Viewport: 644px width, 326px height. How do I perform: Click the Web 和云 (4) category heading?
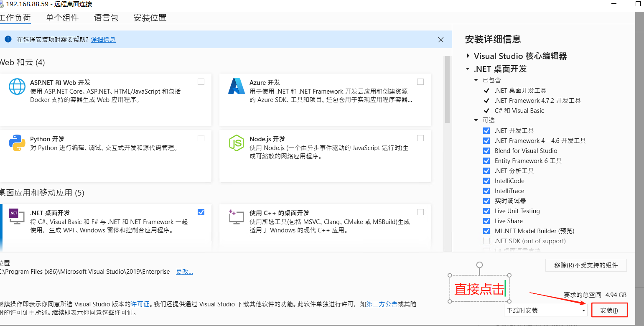(x=23, y=62)
